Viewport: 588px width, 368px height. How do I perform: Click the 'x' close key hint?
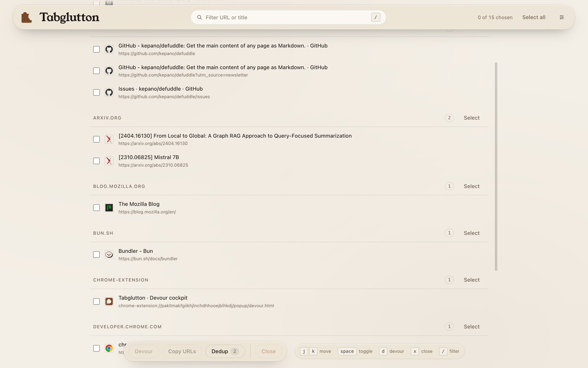415,351
